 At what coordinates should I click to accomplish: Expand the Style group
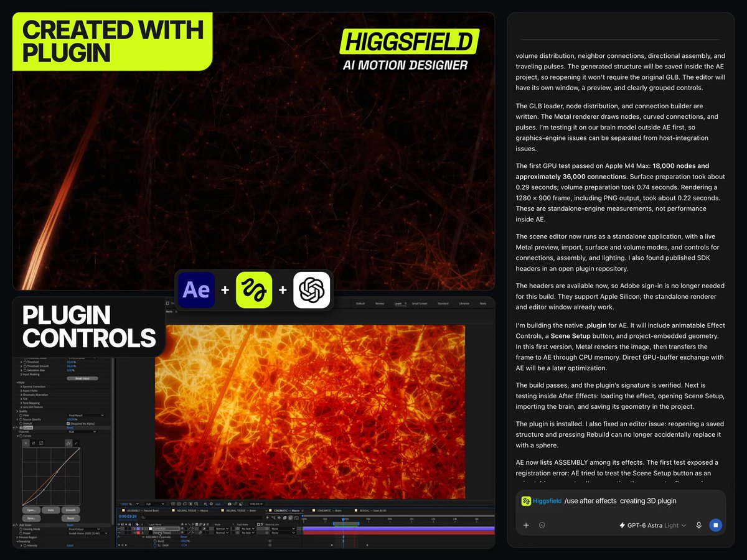(x=17, y=383)
